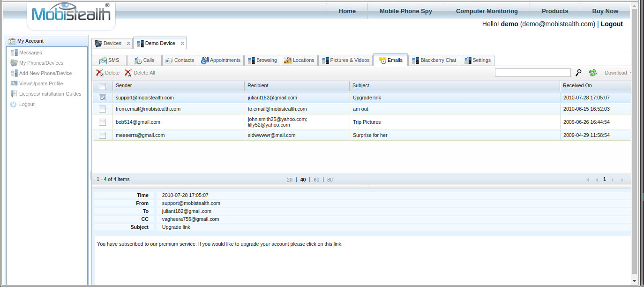644x287 pixels.
Task: Close the Devices tab with its X
Action: pos(128,44)
